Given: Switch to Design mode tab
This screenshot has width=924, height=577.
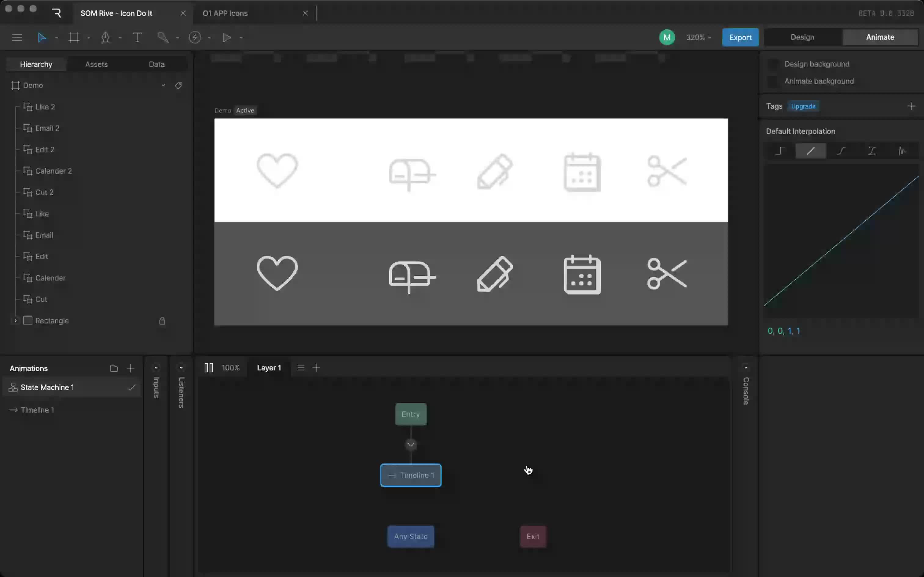Looking at the screenshot, I should 802,37.
